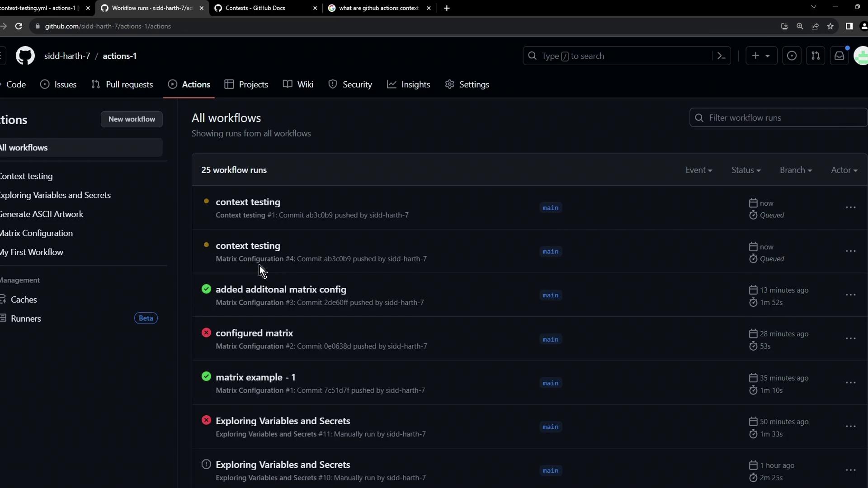Open the Actor filter dropdown
Image resolution: width=868 pixels, height=488 pixels.
pos(844,170)
